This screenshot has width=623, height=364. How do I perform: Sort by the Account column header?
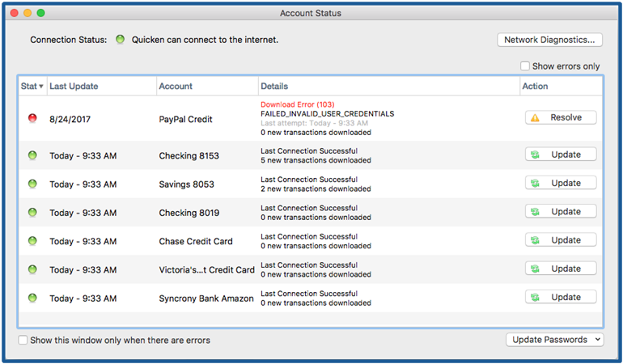(x=176, y=87)
